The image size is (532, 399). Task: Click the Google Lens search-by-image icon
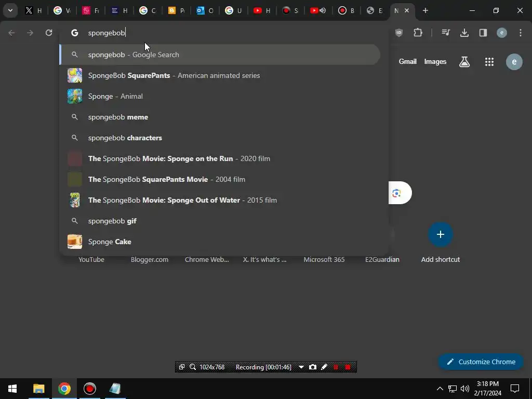[396, 193]
